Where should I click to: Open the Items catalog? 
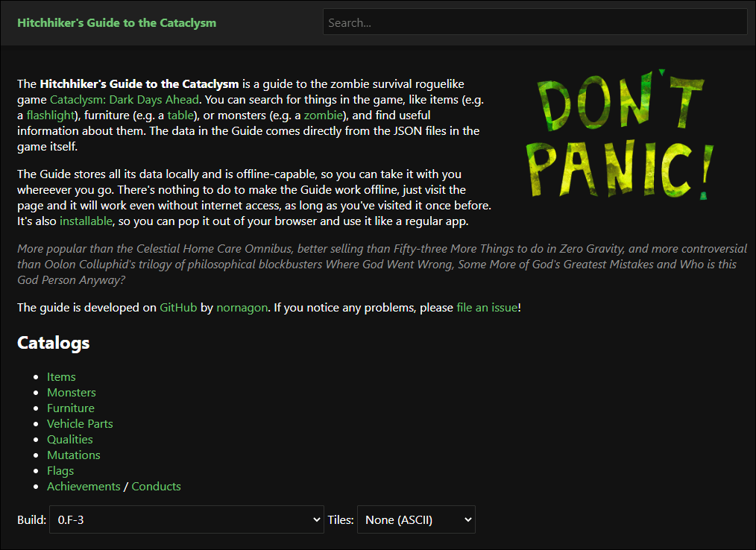[61, 377]
